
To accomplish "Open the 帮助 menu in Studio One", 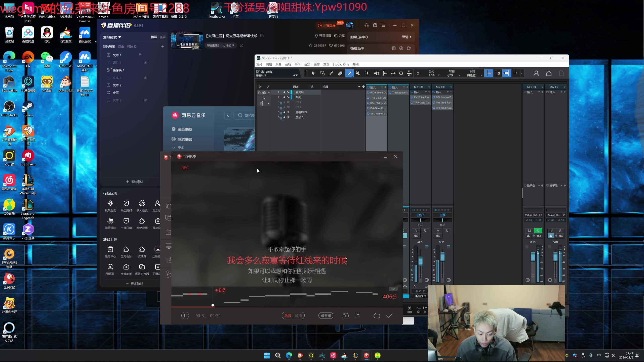I will (x=356, y=64).
